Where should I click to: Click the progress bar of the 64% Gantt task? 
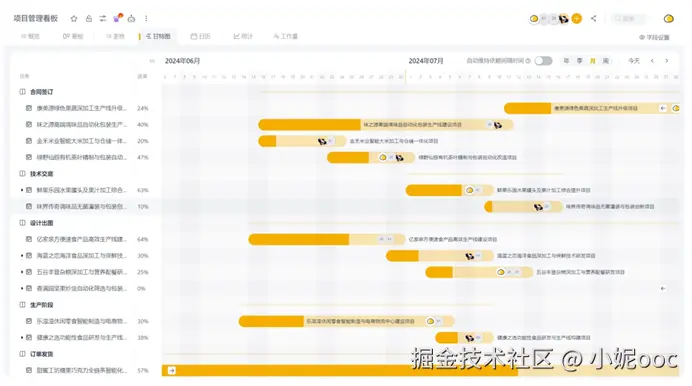click(x=327, y=240)
